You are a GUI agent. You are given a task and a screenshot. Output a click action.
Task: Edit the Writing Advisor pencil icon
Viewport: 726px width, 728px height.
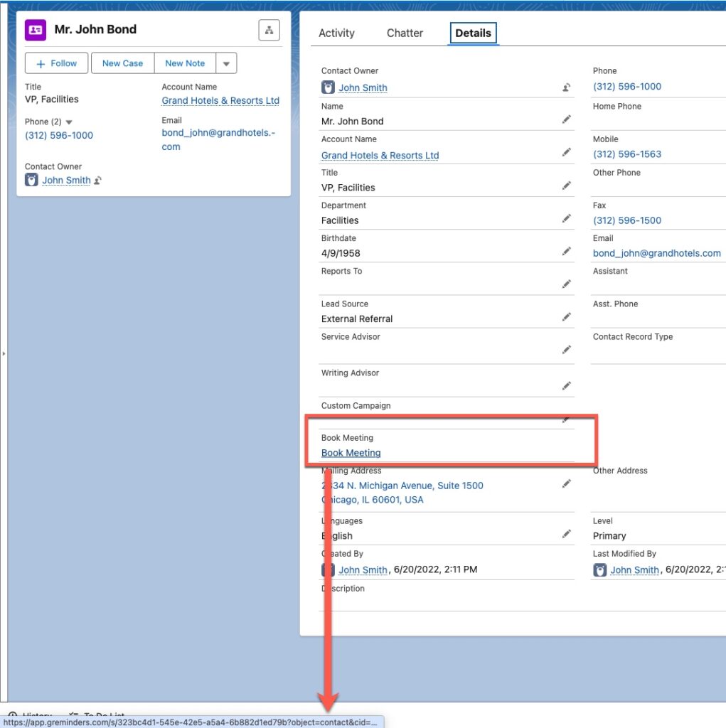click(566, 386)
